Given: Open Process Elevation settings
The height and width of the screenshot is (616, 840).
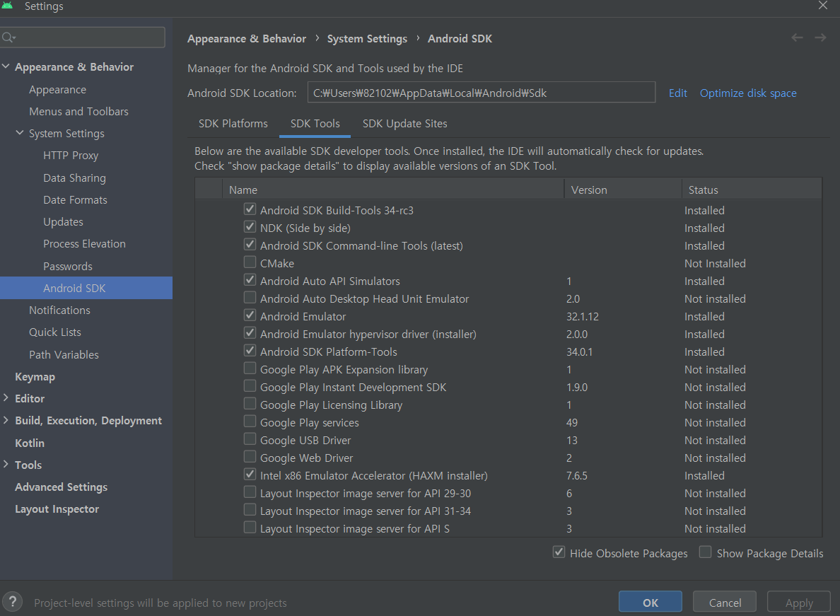Looking at the screenshot, I should (84, 244).
